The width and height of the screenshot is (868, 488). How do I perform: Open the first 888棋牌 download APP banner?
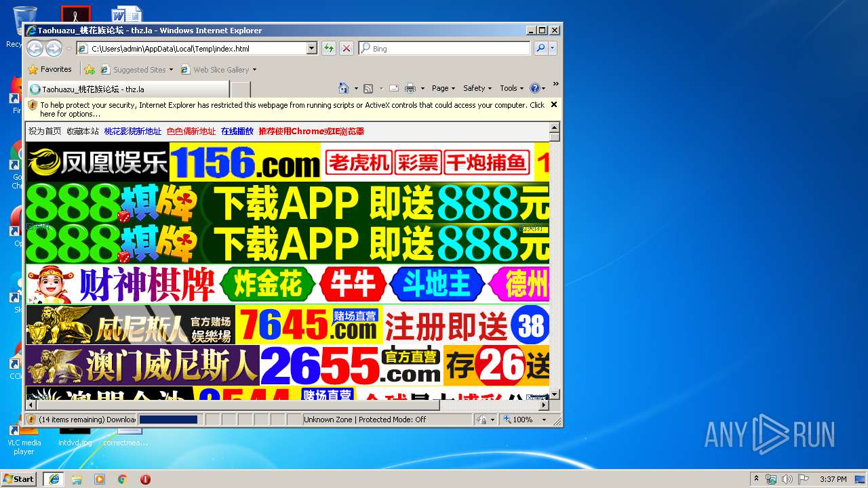(x=288, y=202)
